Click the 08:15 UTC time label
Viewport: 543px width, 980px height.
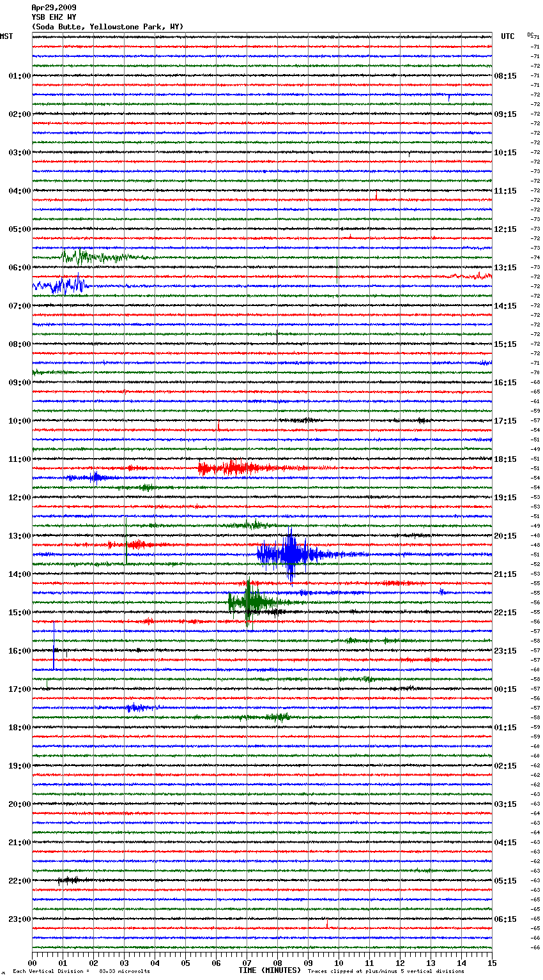[505, 76]
